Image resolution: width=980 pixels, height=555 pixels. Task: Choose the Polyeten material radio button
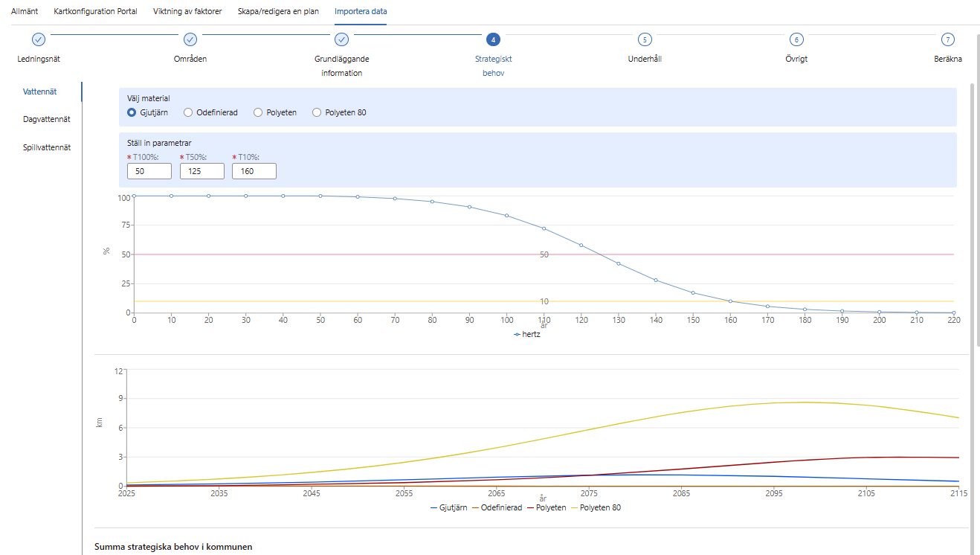(x=258, y=112)
